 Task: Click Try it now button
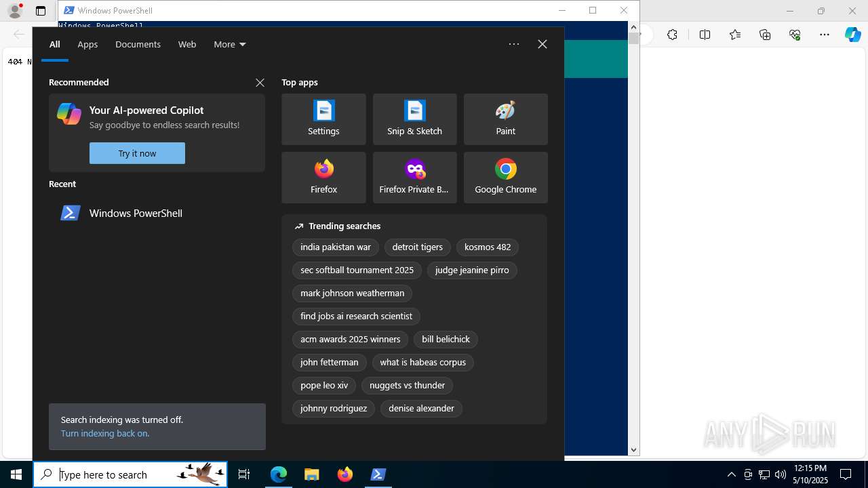click(137, 153)
